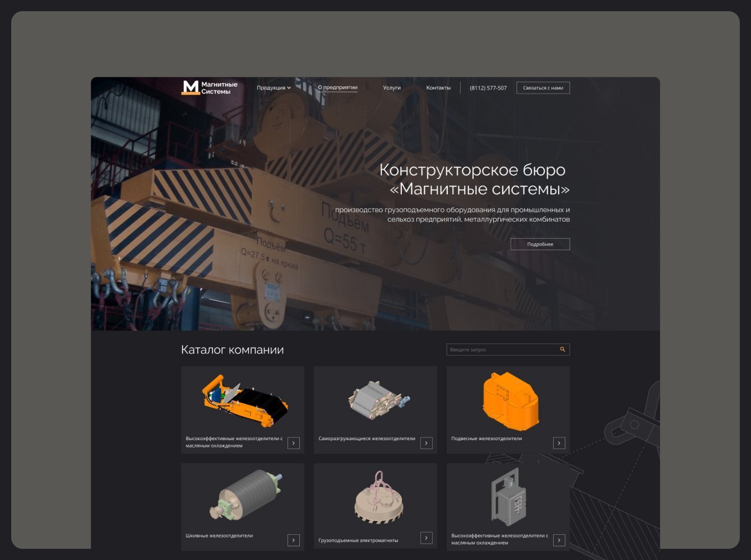
Task: Click the Шкивные железоотделители card title
Action: click(x=219, y=535)
